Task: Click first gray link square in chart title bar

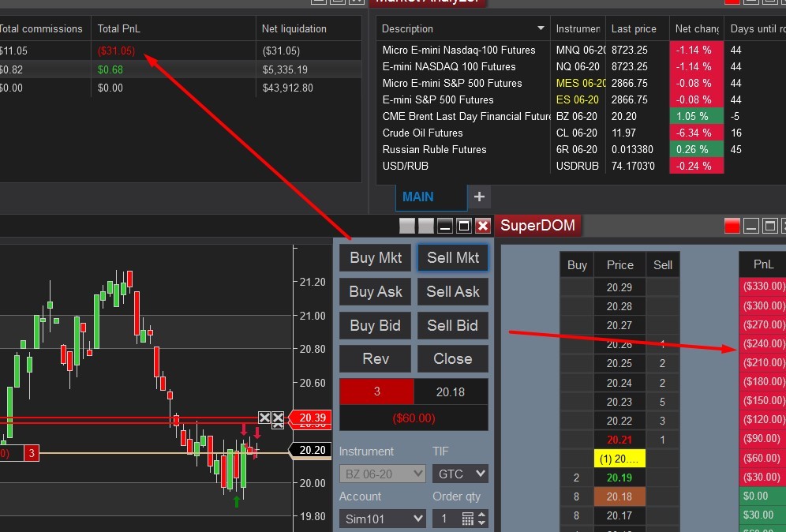Action: coord(407,226)
